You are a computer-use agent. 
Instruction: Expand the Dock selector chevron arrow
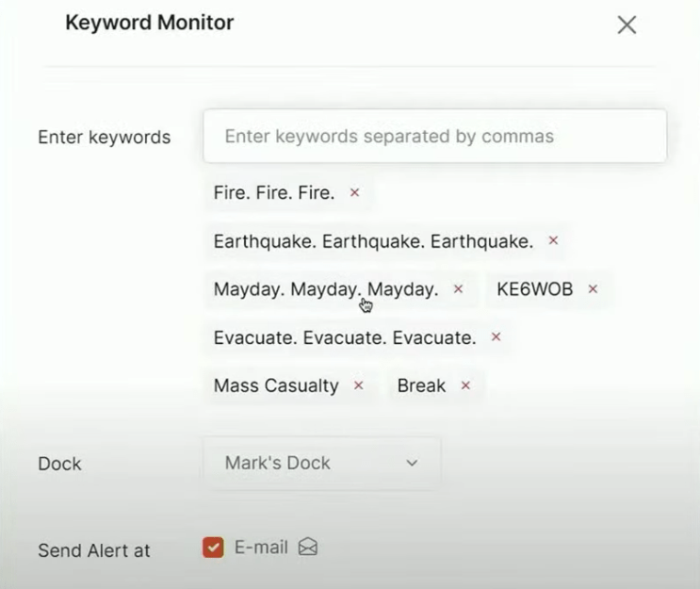[412, 463]
